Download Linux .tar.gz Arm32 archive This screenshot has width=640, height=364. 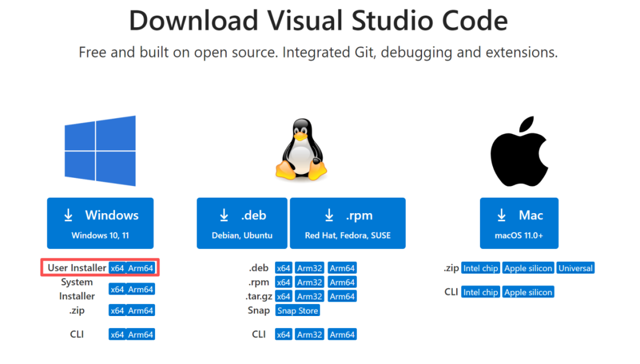click(309, 296)
